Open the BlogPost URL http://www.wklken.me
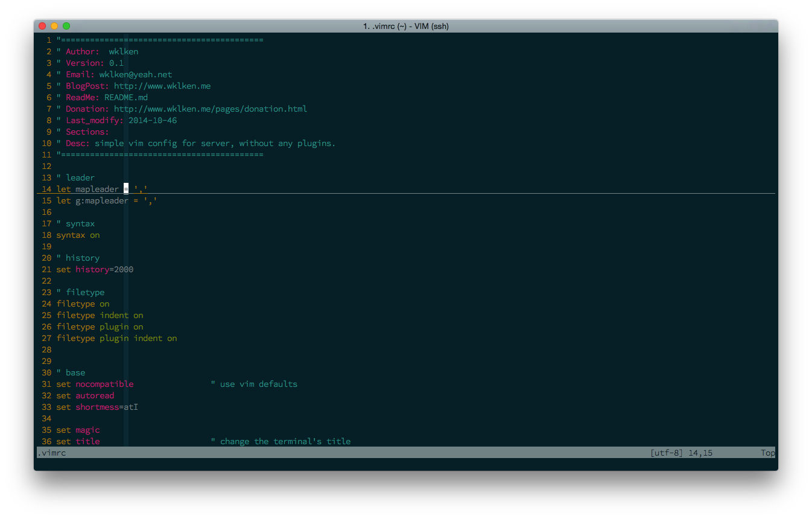Viewport: 812px width, 519px height. (x=162, y=86)
